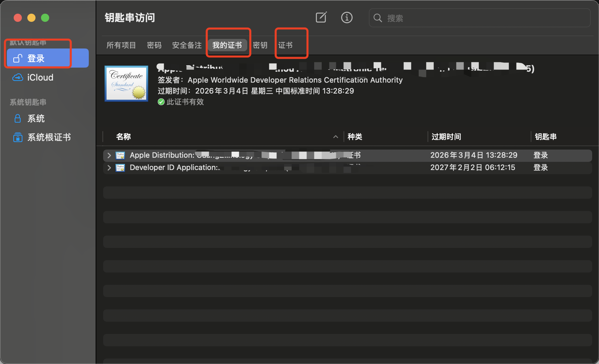Select the 系统 keychain

pos(48,118)
